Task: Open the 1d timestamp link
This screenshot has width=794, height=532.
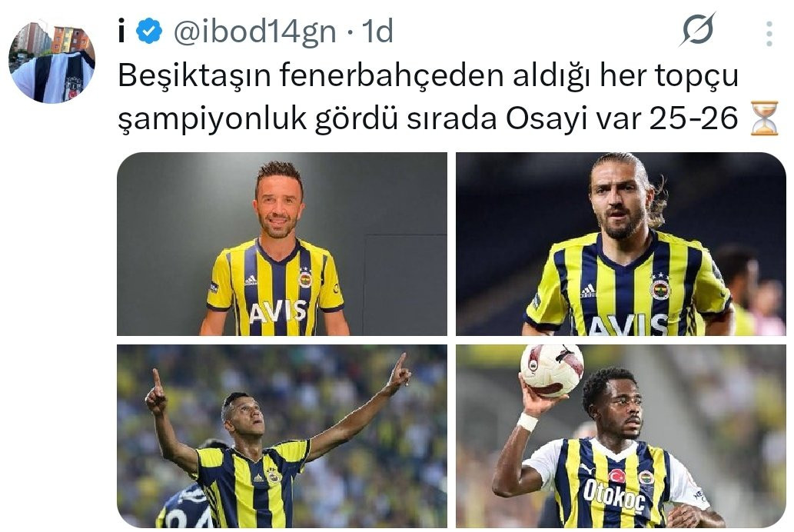Action: [x=377, y=32]
